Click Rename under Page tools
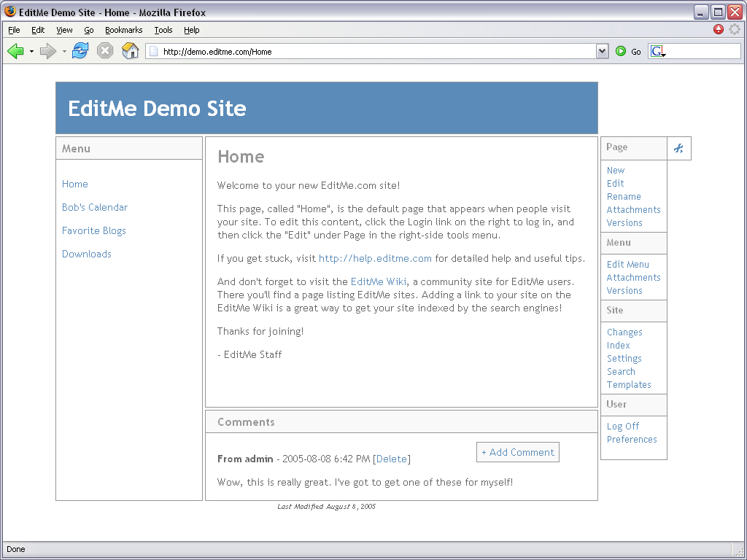 [624, 196]
